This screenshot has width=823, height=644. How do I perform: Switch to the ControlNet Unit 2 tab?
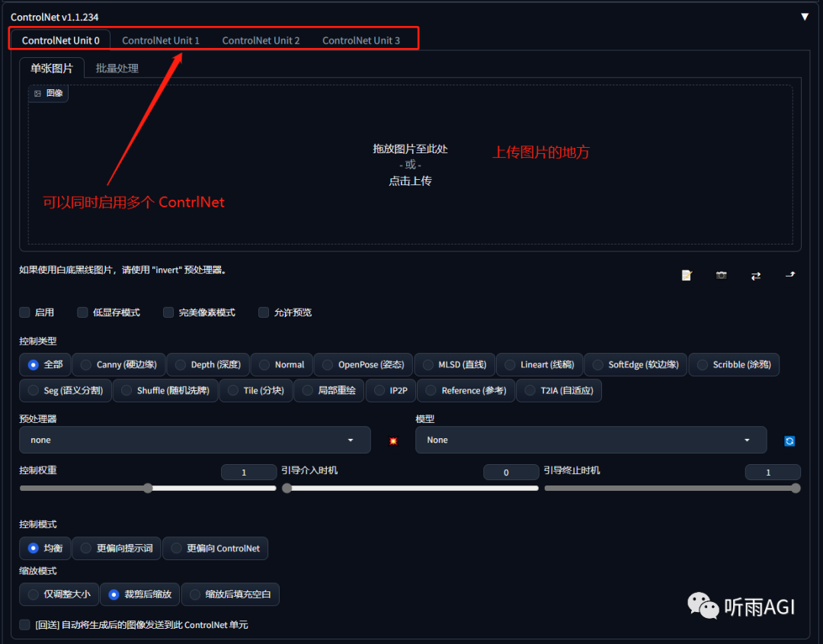point(261,40)
